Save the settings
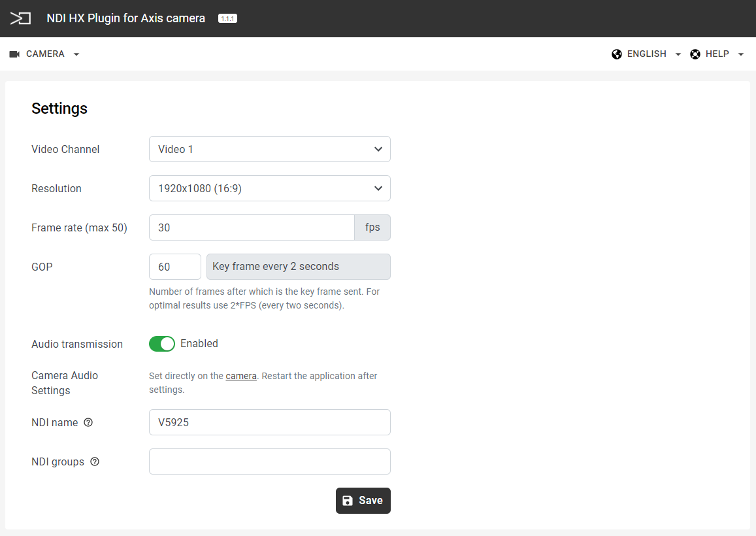This screenshot has height=536, width=756. (363, 501)
